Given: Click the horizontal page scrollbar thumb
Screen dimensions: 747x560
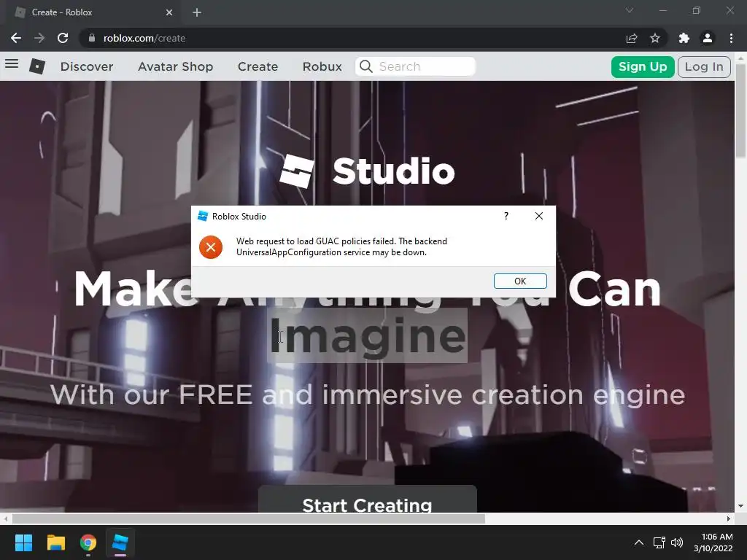Looking at the screenshot, I should click(248, 518).
